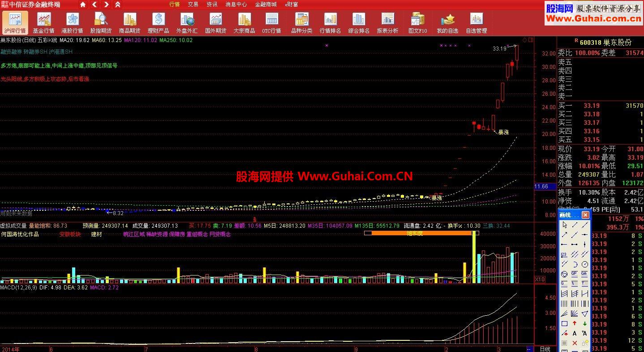644x352 pixels.
Task: Click 皖江区域 concept label
Action: [x=134, y=234]
